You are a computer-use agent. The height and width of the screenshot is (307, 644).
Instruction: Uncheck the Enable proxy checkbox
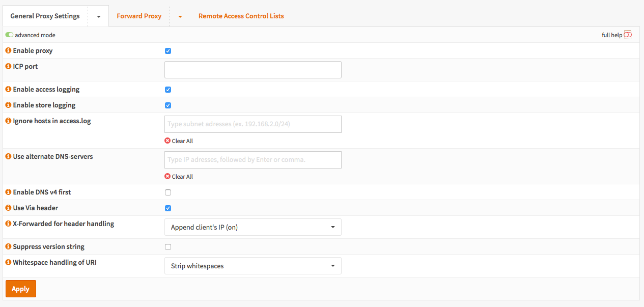168,51
